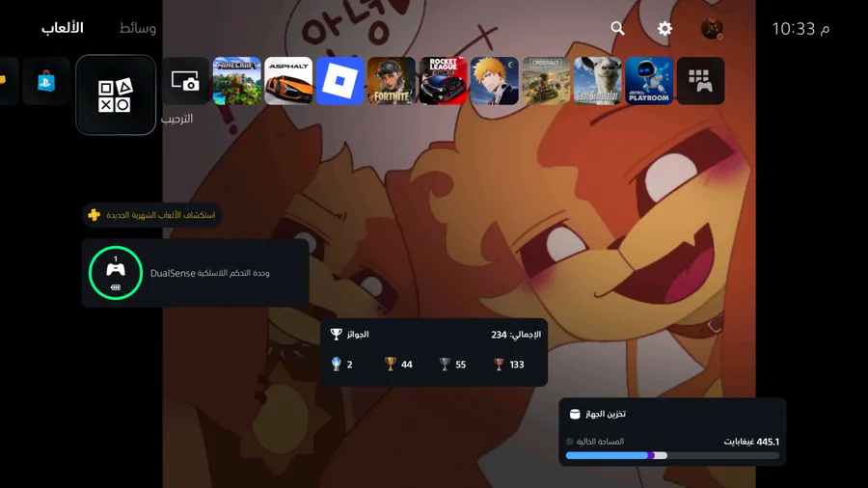Screen dimensions: 868x488
Task: Click the DualSense controller battery ring icon
Action: [115, 273]
